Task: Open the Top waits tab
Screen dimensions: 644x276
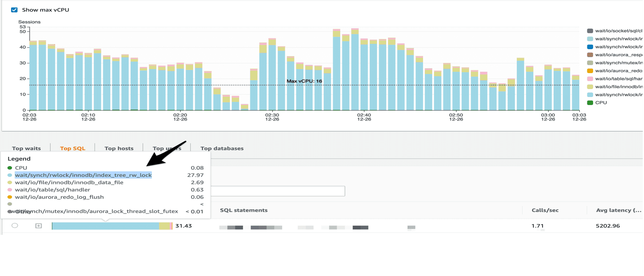Action: point(26,148)
